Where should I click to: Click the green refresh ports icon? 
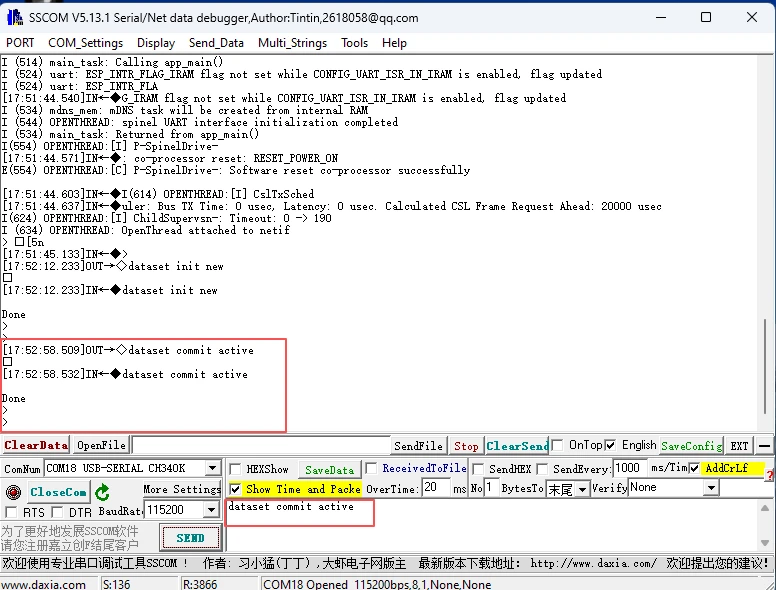[x=102, y=492]
